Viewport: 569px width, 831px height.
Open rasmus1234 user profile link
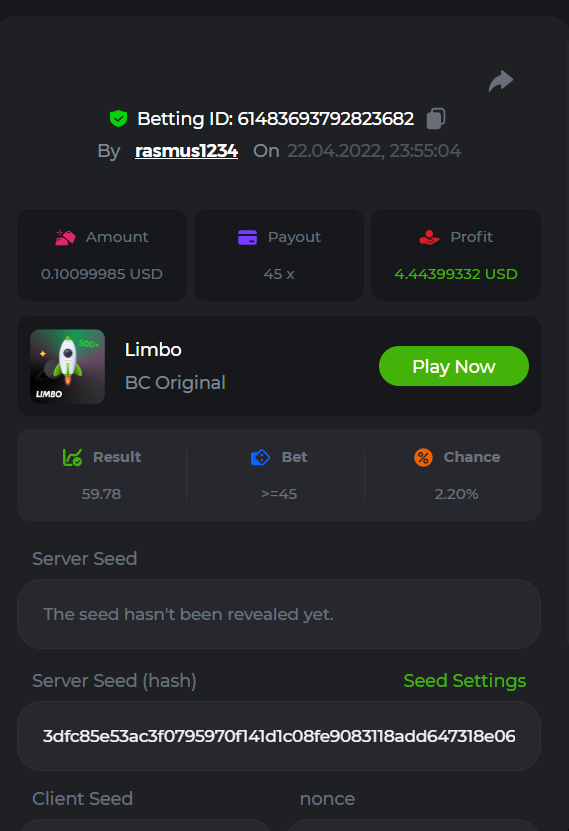click(x=186, y=151)
